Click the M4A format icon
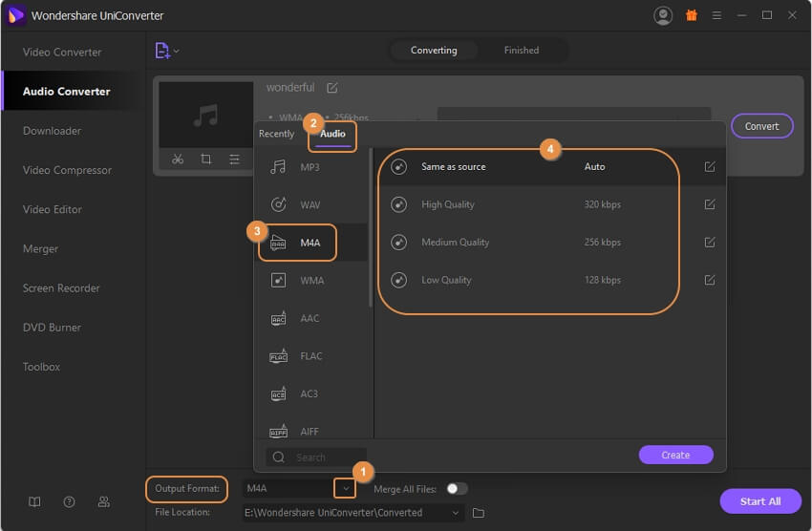Viewport: 812px width, 531px height. tap(278, 243)
